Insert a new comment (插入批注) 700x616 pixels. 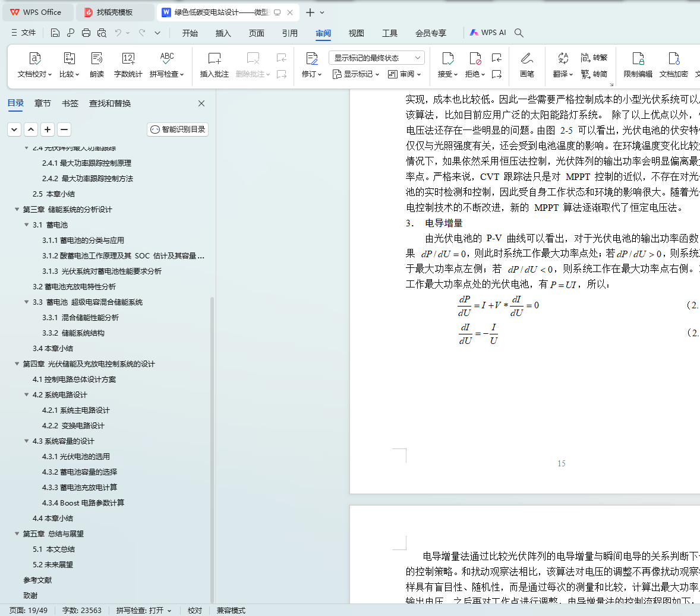point(215,65)
